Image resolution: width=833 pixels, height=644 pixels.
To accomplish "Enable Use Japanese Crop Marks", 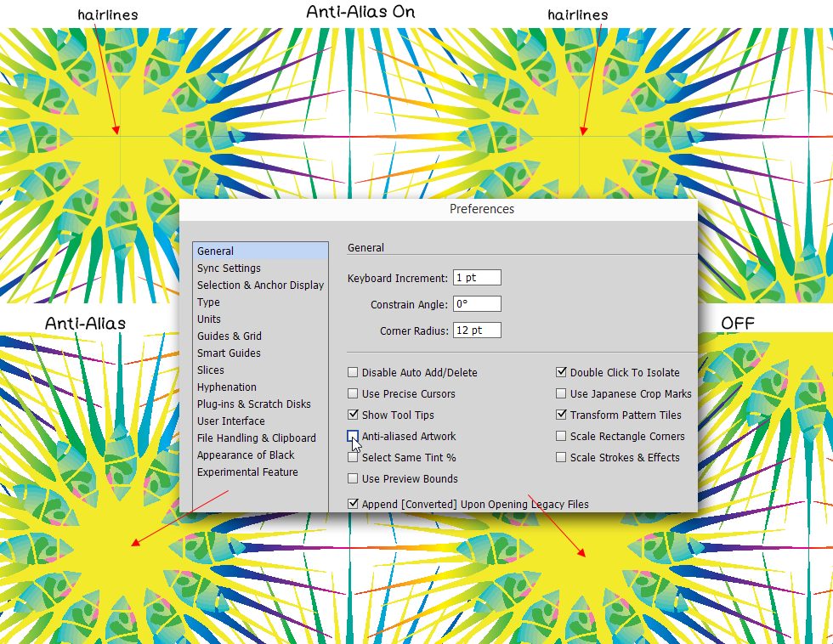I will [x=561, y=394].
